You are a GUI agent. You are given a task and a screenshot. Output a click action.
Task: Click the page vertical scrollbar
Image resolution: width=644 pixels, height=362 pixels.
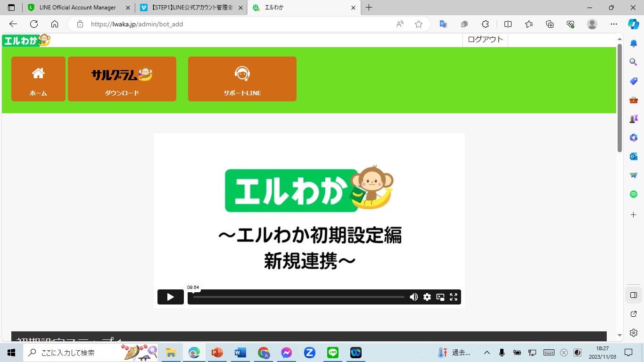pos(620,98)
